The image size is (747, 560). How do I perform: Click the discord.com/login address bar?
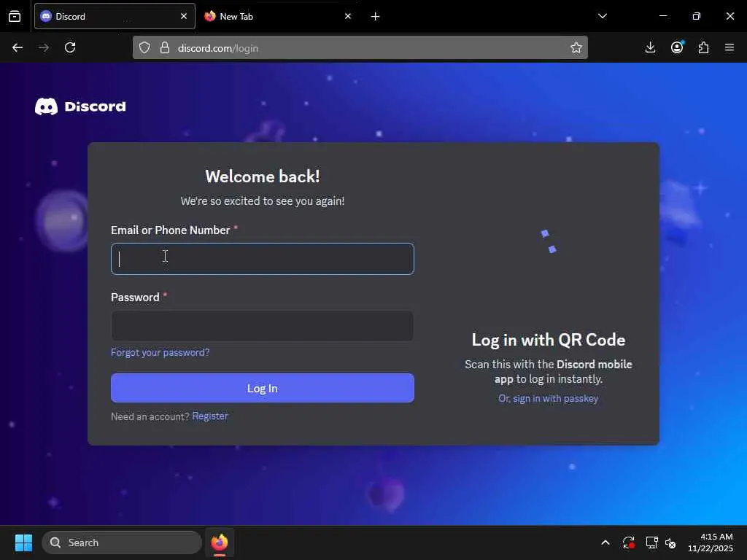pyautogui.click(x=360, y=47)
